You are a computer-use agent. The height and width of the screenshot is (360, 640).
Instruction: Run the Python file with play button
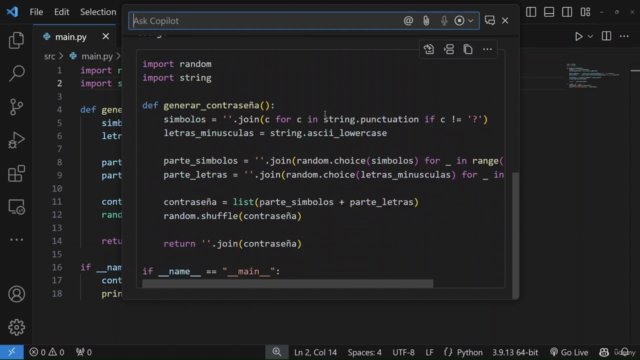pyautogui.click(x=579, y=36)
